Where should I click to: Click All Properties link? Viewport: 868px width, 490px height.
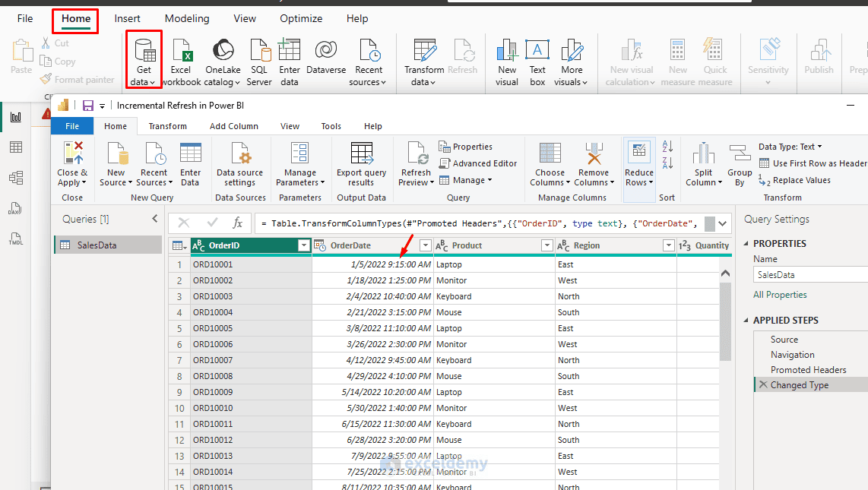[x=780, y=295]
